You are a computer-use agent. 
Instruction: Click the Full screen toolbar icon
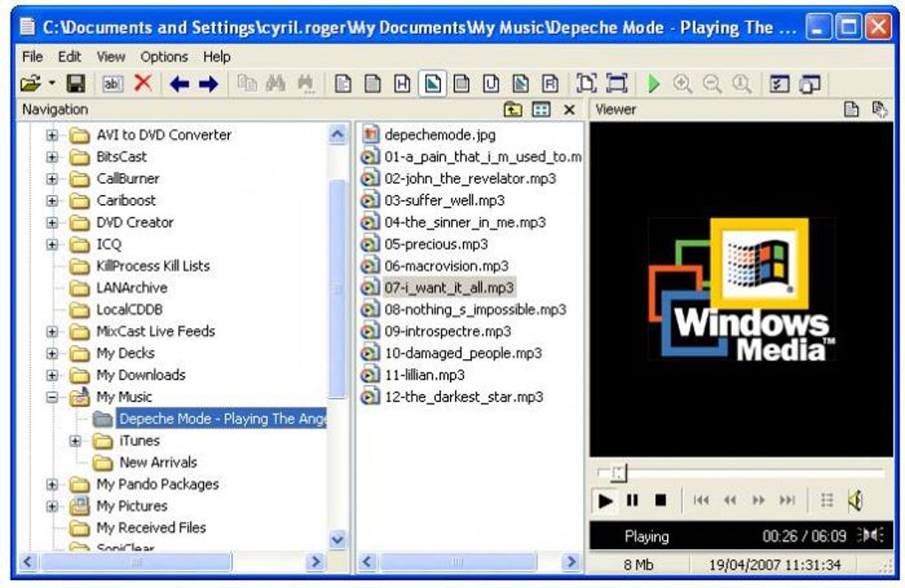[x=617, y=84]
